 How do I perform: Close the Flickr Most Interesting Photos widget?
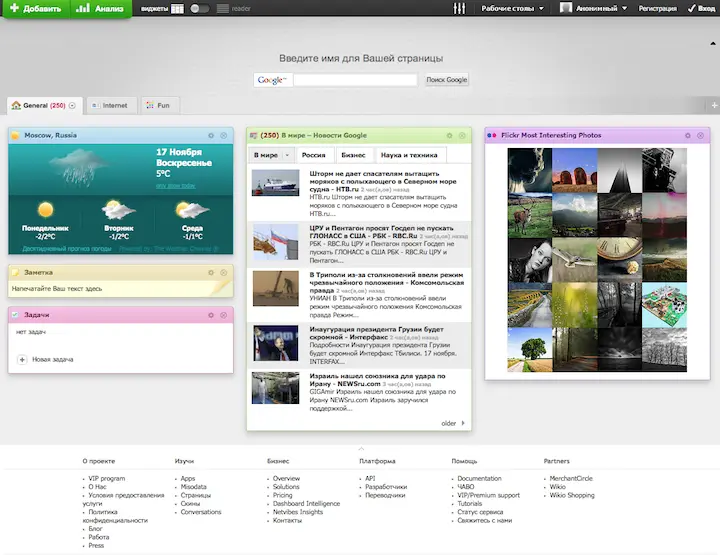click(701, 135)
